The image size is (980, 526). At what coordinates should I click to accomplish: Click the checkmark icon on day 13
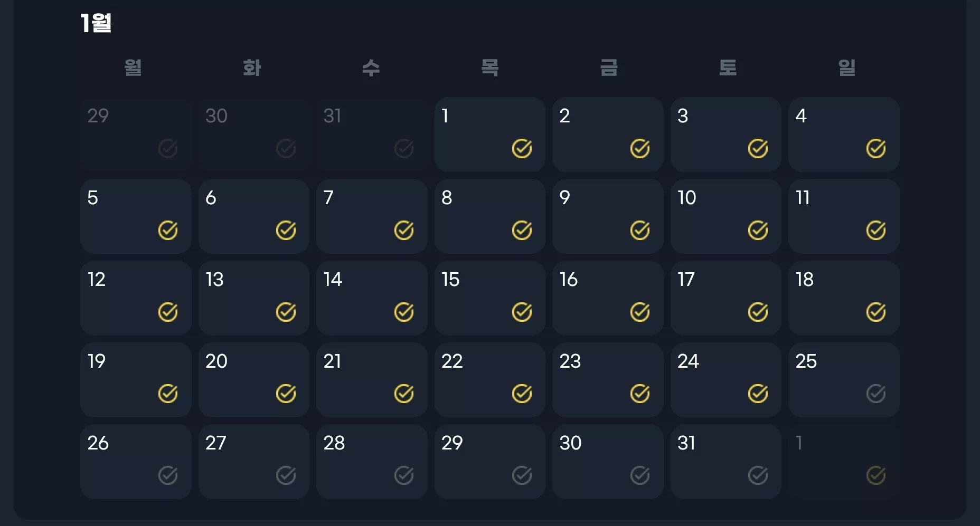pos(286,312)
